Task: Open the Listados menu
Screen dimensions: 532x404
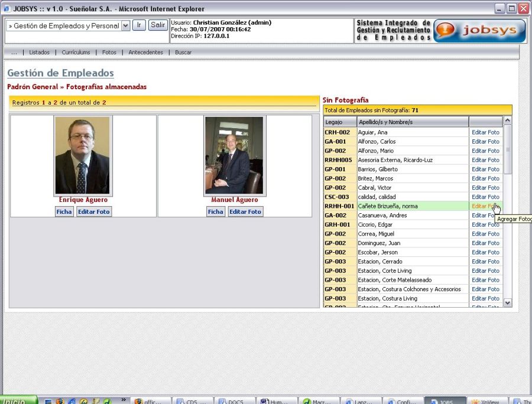Action: (40, 53)
